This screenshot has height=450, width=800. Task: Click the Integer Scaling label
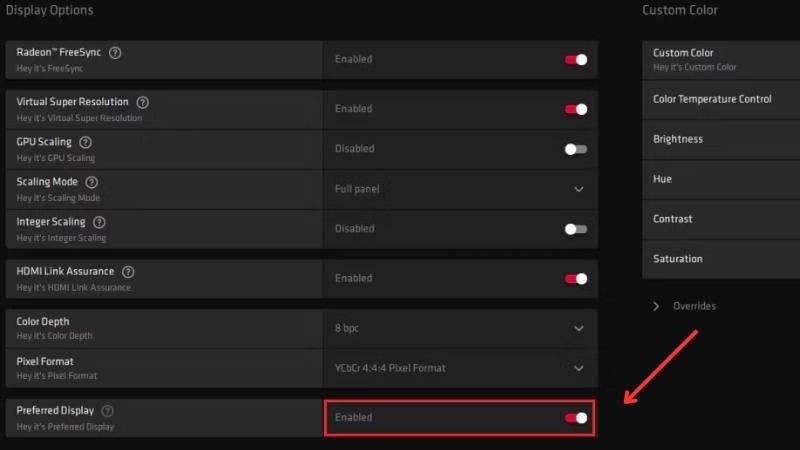click(51, 222)
